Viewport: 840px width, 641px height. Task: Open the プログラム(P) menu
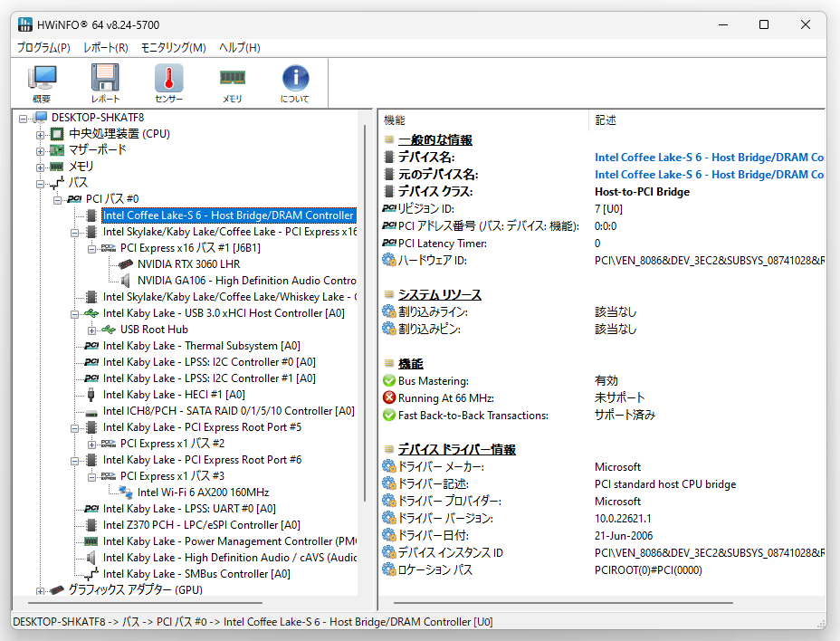coord(43,48)
